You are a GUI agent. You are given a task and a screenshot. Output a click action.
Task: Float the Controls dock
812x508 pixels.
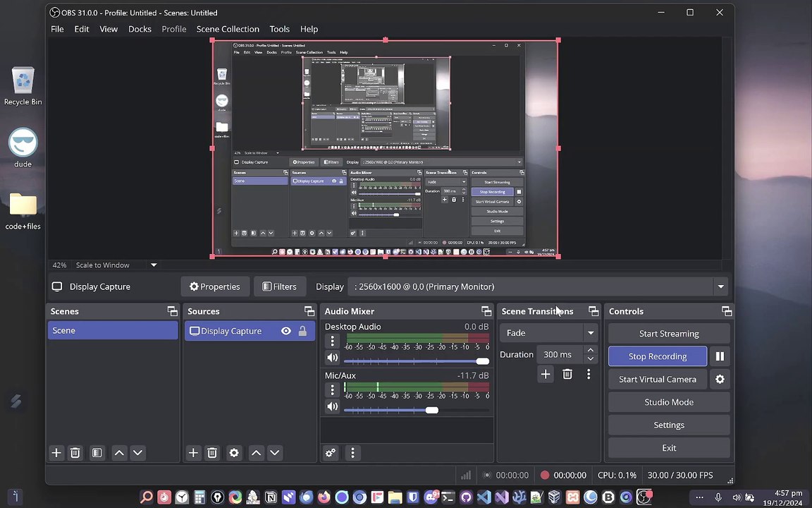point(727,311)
